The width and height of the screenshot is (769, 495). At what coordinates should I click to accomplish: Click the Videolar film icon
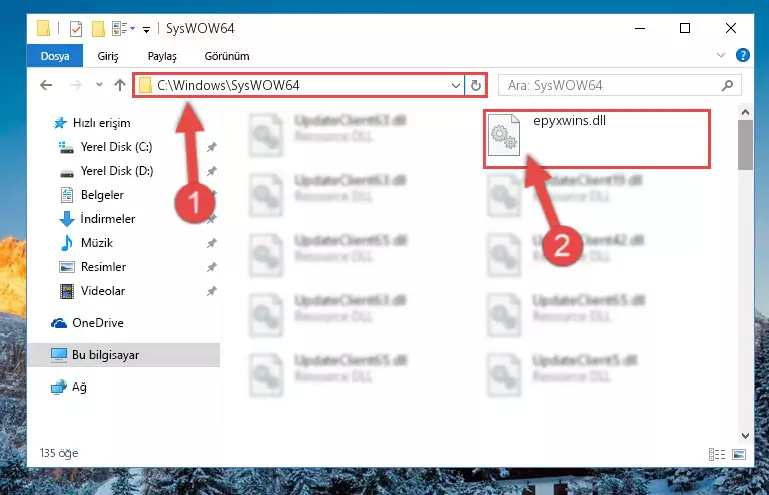click(67, 291)
